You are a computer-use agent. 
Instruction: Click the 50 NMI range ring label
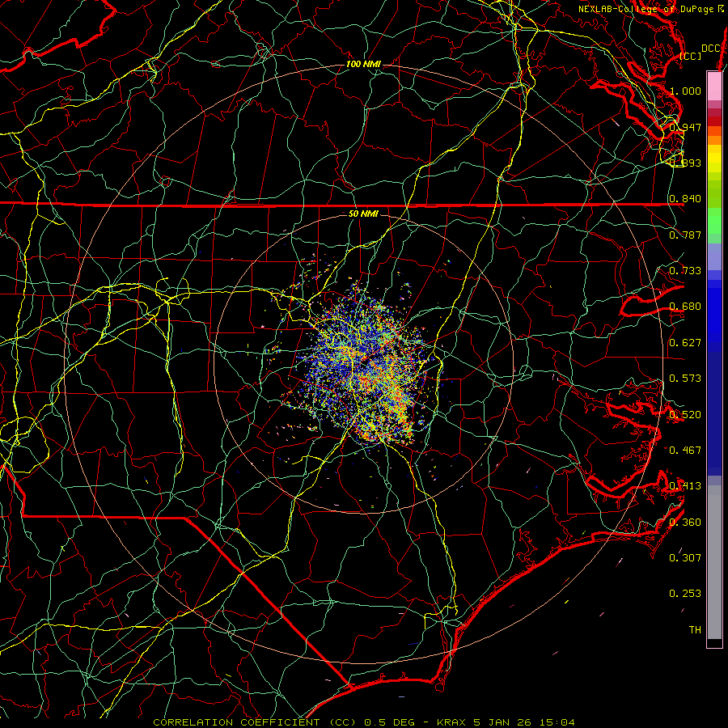363,214
